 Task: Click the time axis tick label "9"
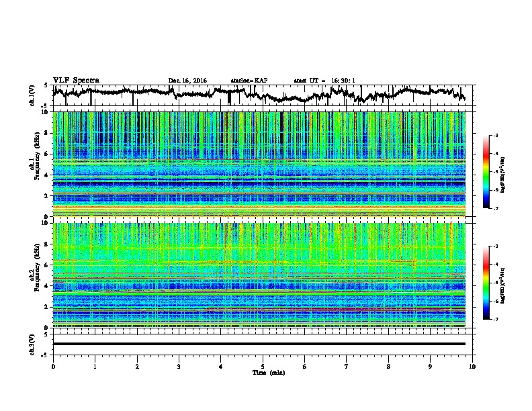tap(430, 367)
